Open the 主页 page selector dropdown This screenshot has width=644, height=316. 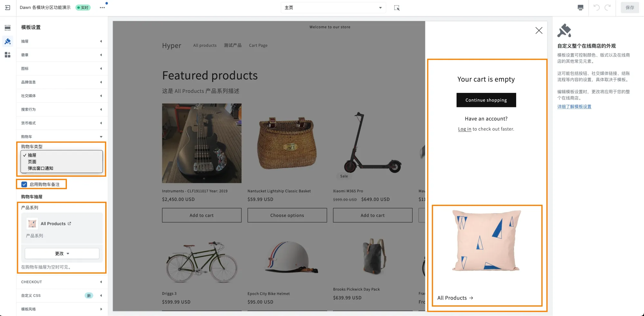pyautogui.click(x=333, y=7)
